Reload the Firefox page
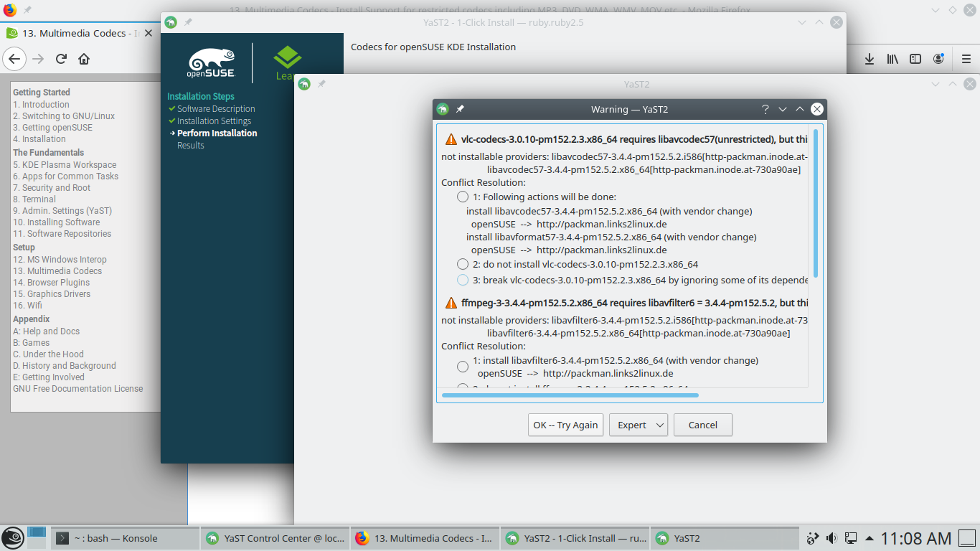980x551 pixels. point(62,59)
